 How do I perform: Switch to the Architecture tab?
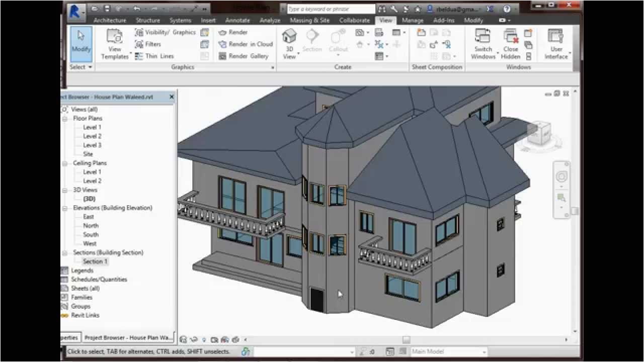(110, 20)
